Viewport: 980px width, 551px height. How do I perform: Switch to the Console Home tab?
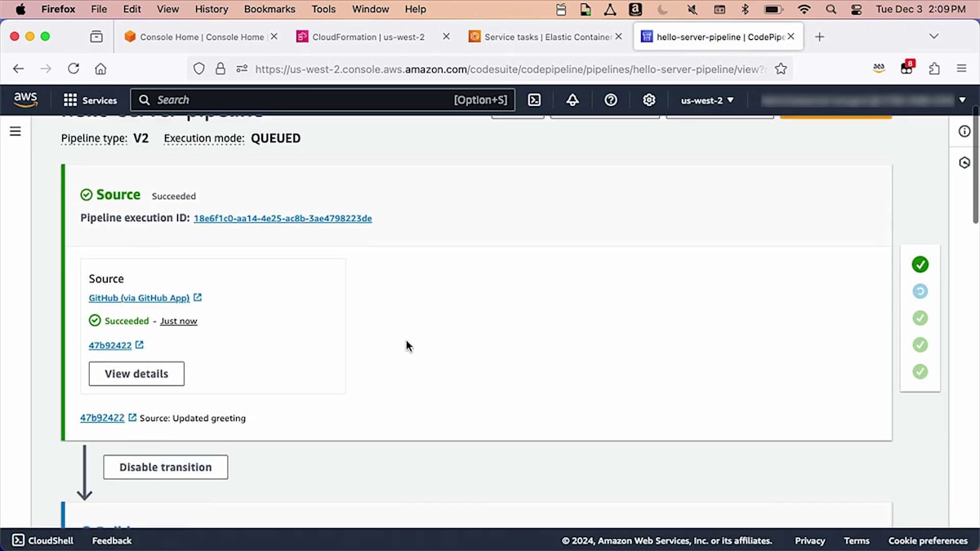point(194,37)
